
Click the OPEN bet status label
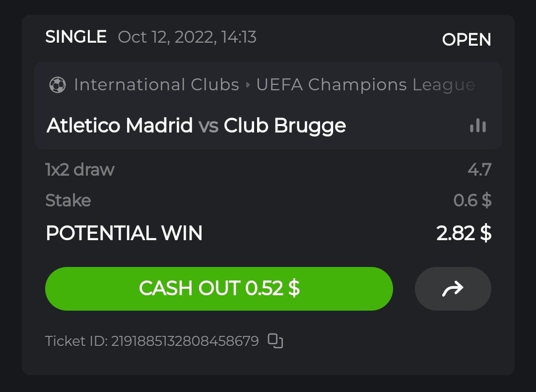(x=466, y=40)
